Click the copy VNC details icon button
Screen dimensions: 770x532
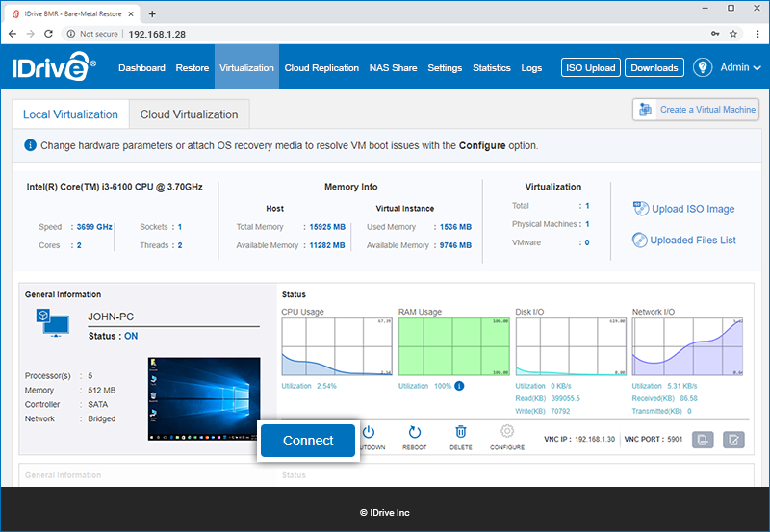click(703, 440)
